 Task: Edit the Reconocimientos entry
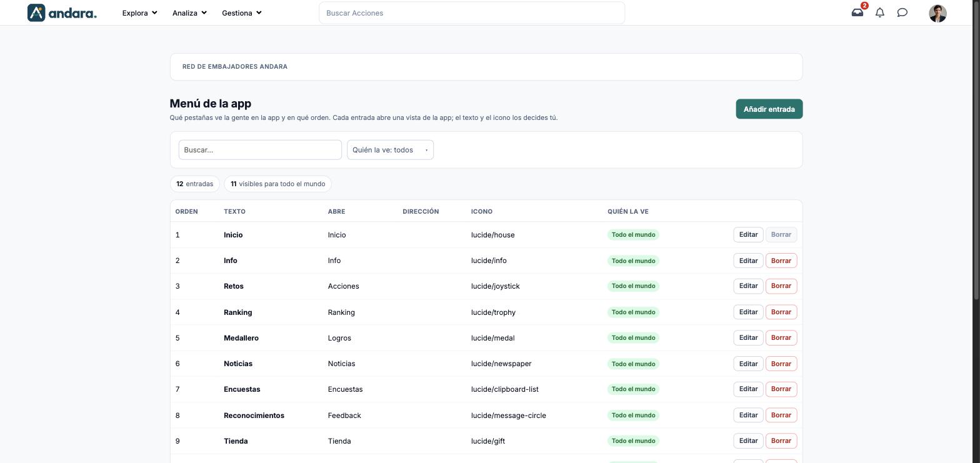coord(748,415)
